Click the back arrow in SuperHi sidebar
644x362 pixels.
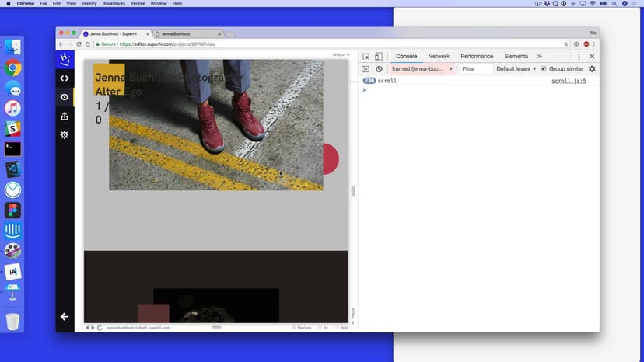tap(65, 317)
